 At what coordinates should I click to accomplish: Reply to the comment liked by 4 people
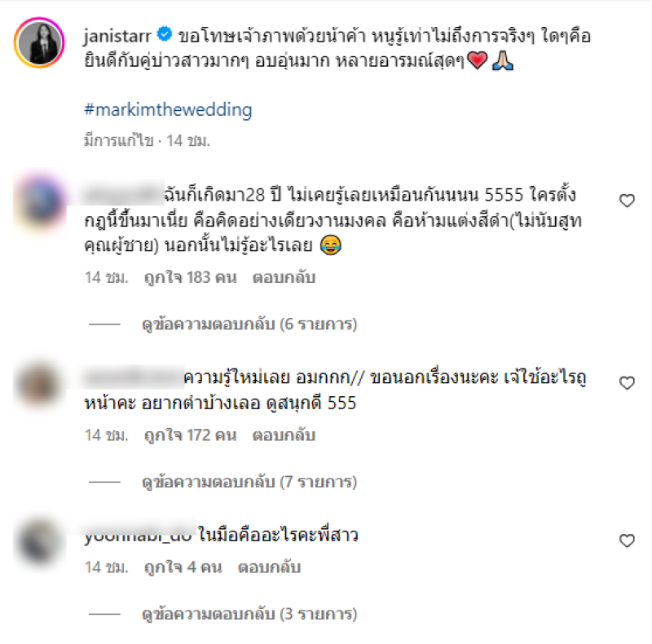269,567
